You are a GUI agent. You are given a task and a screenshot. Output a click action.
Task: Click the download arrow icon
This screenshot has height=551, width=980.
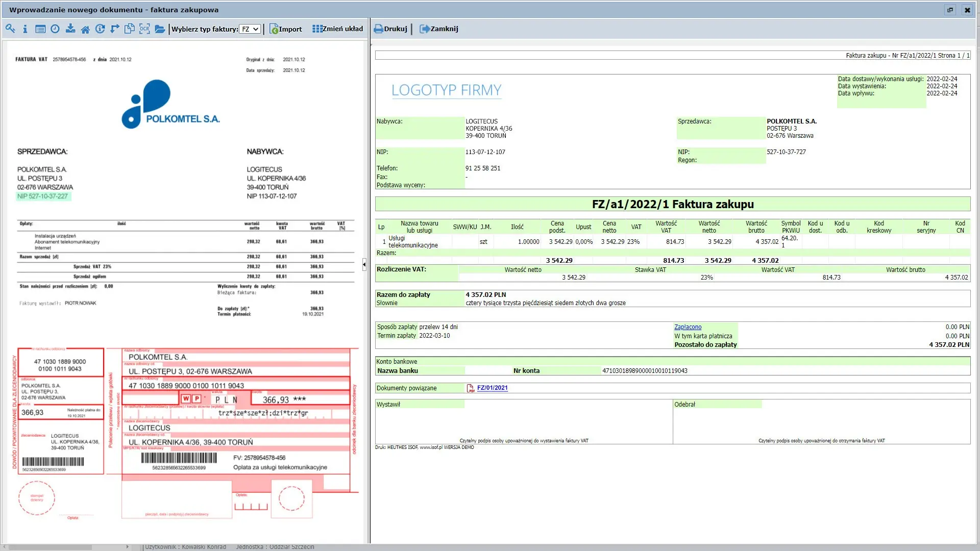(x=70, y=29)
